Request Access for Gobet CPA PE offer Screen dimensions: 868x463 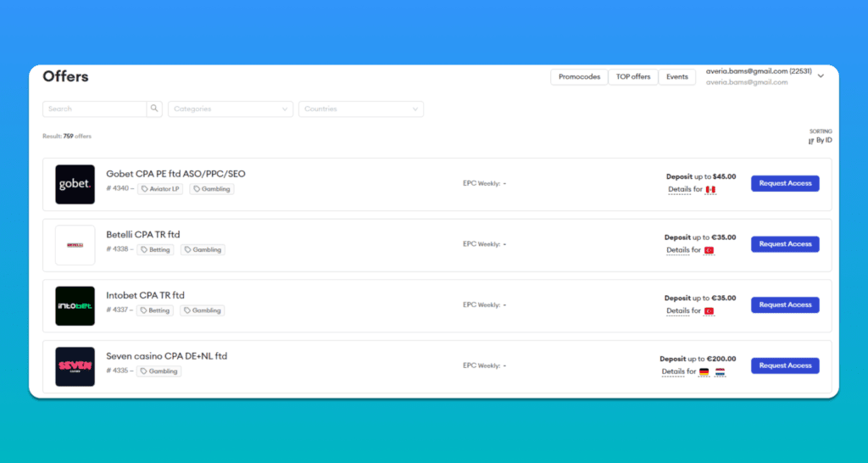point(785,183)
